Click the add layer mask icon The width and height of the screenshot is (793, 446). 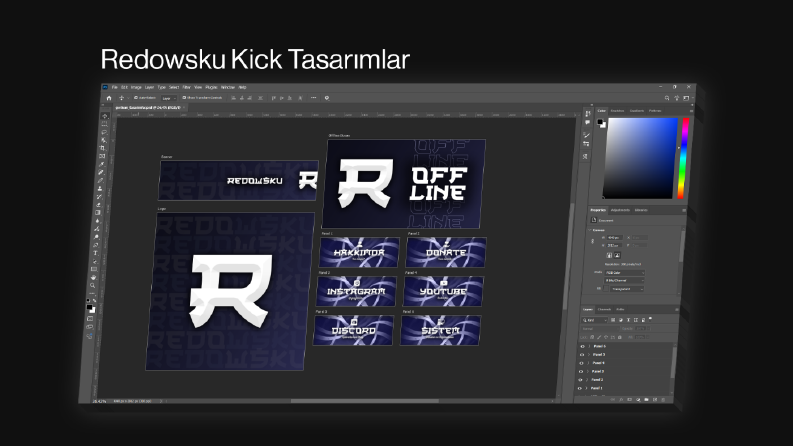(629, 399)
